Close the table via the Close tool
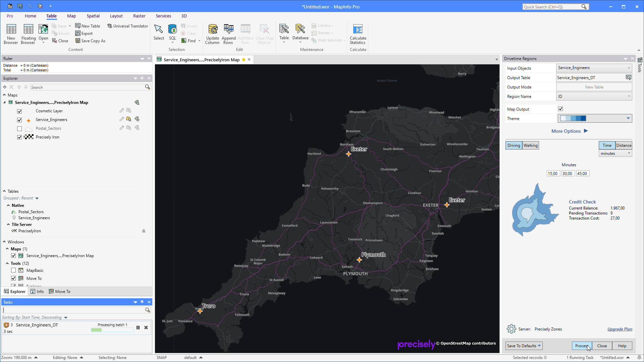644x362 pixels. click(x=60, y=41)
